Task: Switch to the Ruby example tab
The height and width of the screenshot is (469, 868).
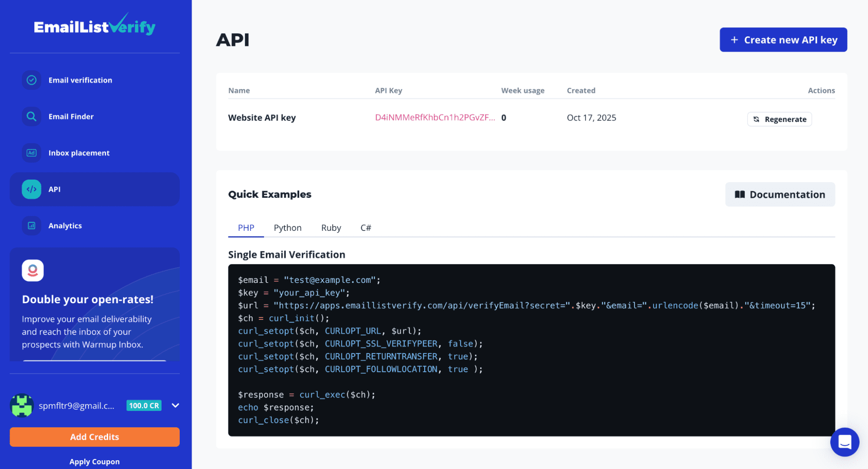Action: click(x=331, y=228)
